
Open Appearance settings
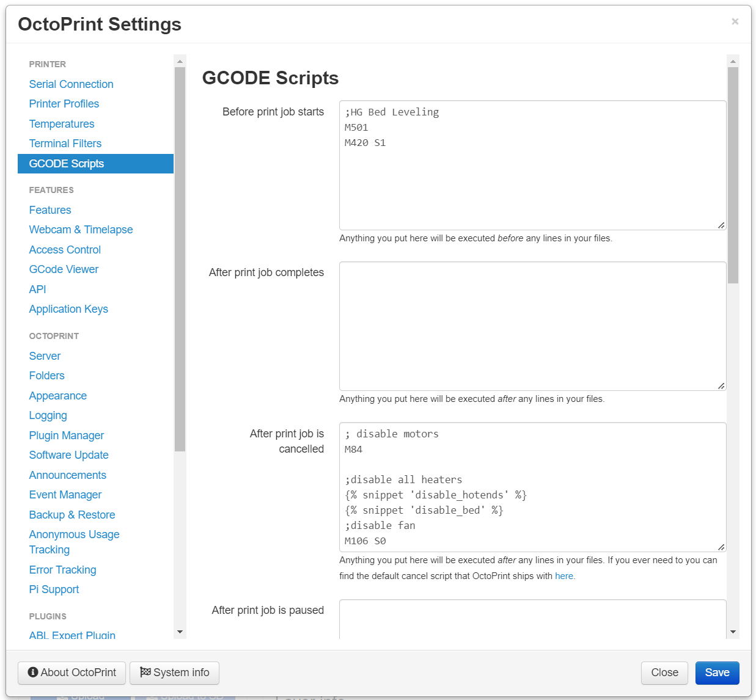pos(57,396)
